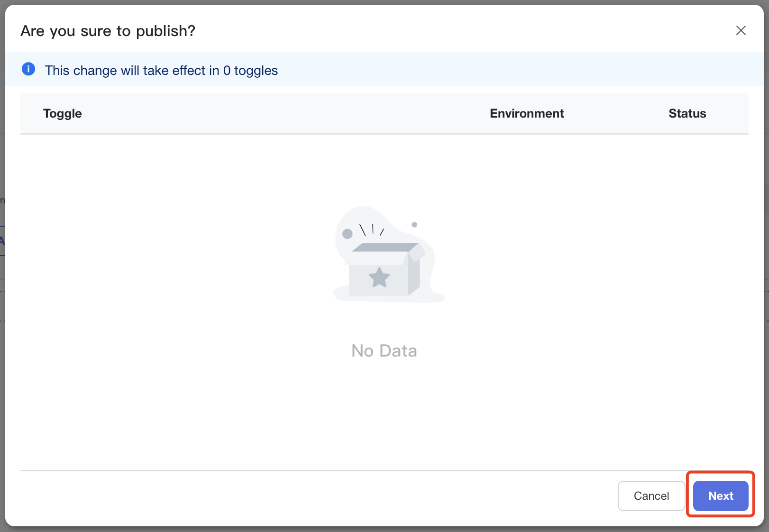
Task: Click the "This change will take effect" message
Action: tap(161, 71)
